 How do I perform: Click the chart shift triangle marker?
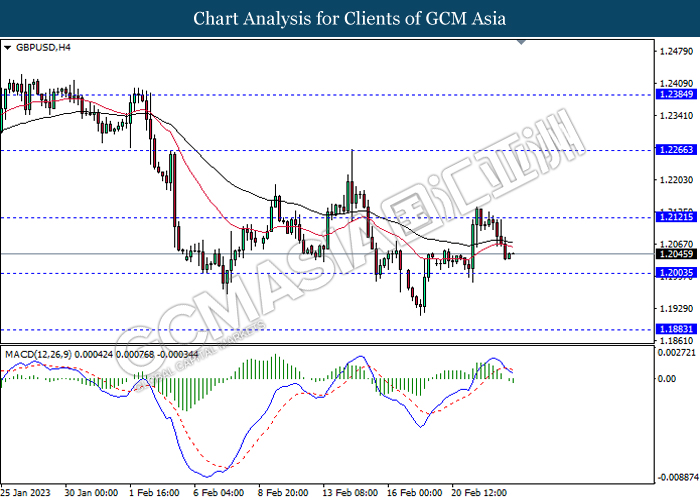pyautogui.click(x=521, y=42)
